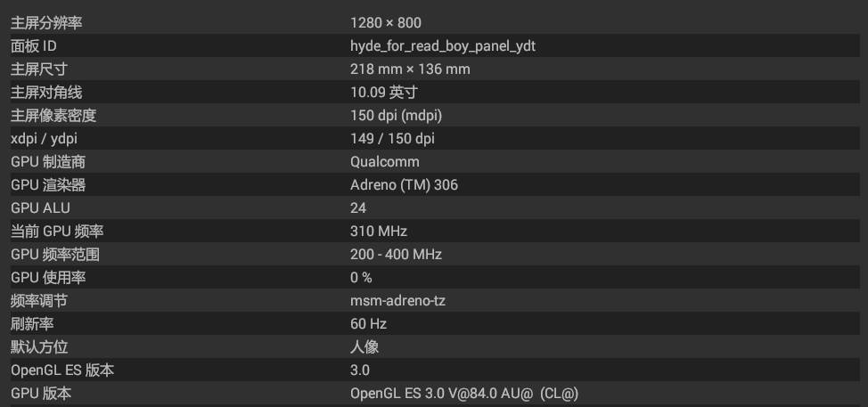Select the OpenGL ES 版本 row
868x407 pixels.
434,370
